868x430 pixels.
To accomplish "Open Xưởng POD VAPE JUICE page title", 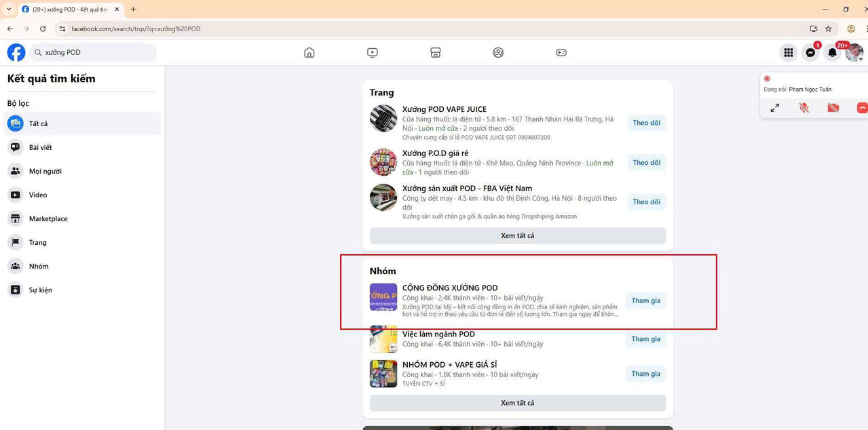I will [444, 109].
